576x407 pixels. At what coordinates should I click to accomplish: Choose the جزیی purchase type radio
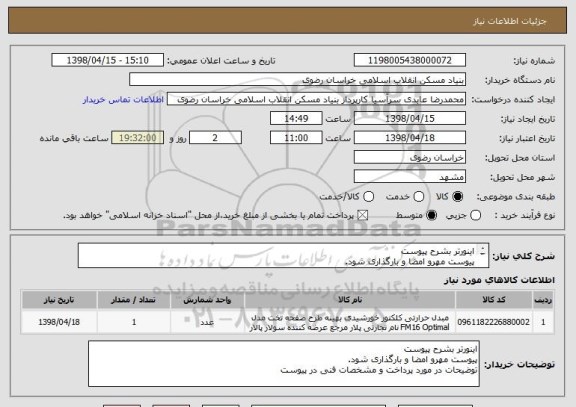coord(475,216)
